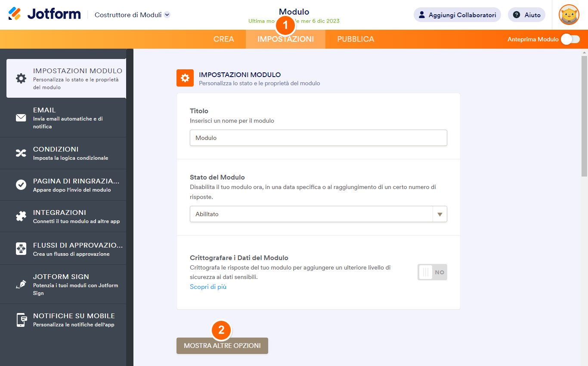Image resolution: width=588 pixels, height=366 pixels.
Task: Open the Stato del Modulo dropdown
Action: click(x=439, y=214)
